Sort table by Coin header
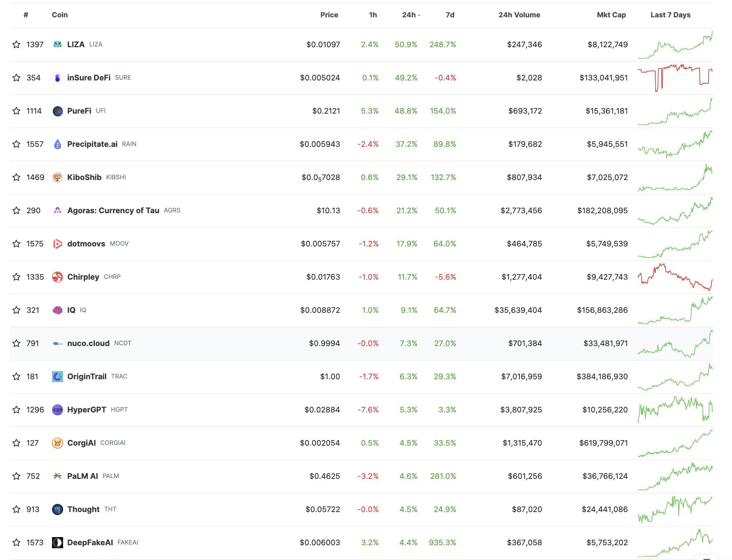 point(60,15)
